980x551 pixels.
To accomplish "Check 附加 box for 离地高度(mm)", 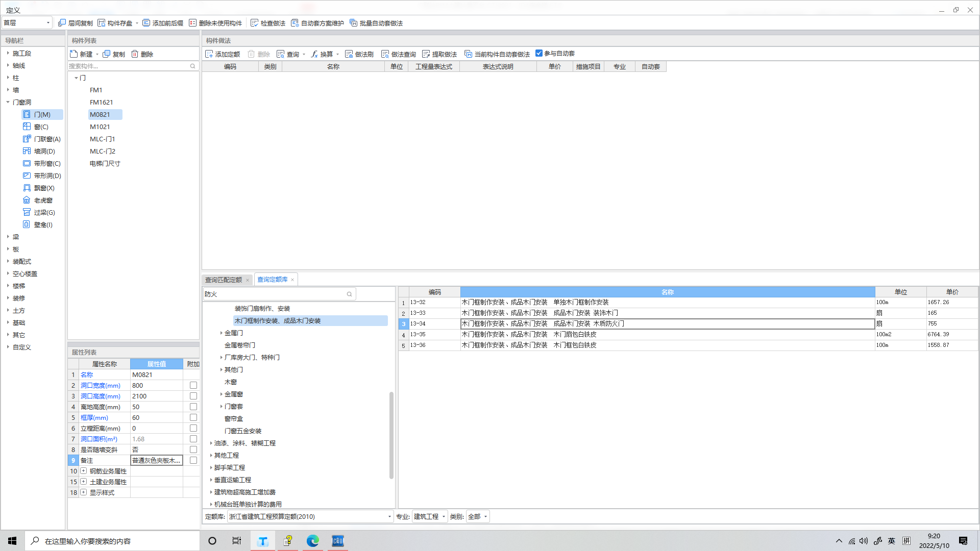I will click(193, 407).
